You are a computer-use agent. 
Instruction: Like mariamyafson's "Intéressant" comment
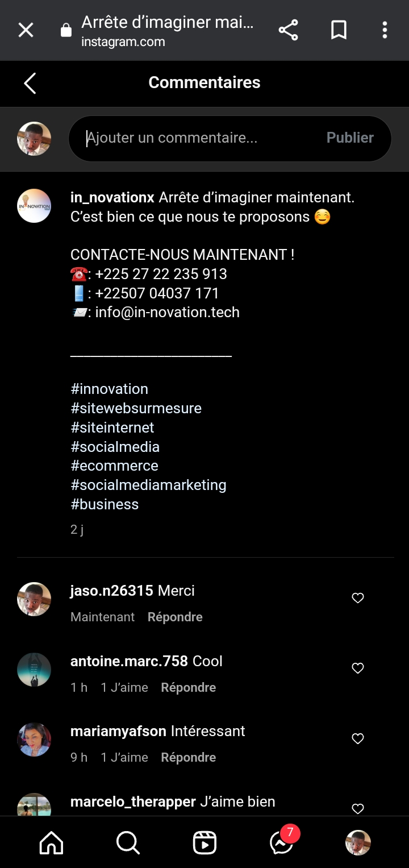pyautogui.click(x=358, y=738)
